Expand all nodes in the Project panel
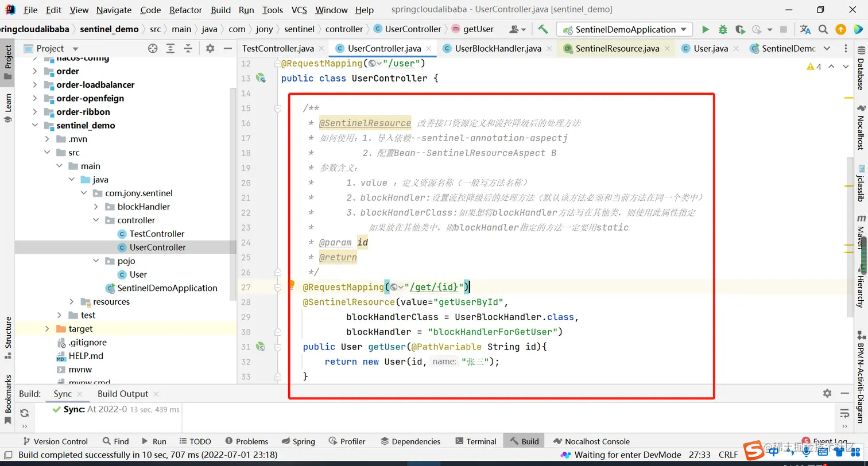This screenshot has height=466, width=868. pos(170,49)
